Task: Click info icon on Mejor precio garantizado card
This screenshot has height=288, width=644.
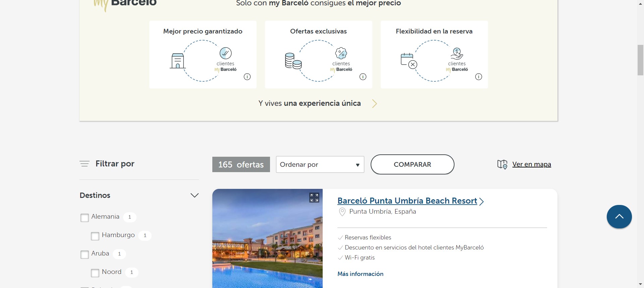Action: pyautogui.click(x=247, y=77)
